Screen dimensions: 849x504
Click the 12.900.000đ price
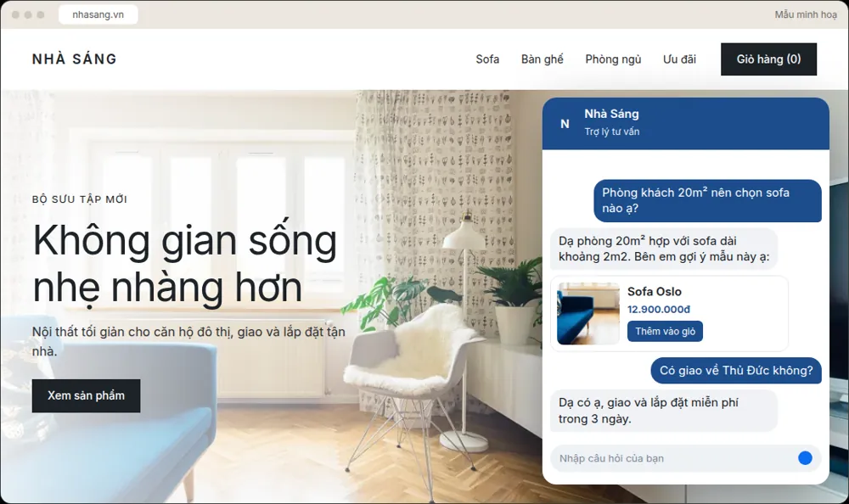659,309
